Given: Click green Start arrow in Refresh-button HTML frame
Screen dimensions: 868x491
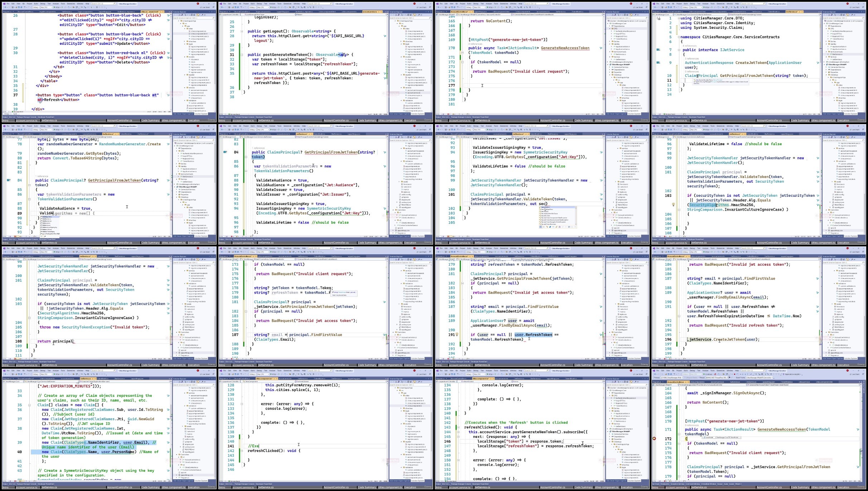Looking at the screenshot, I should [54, 7].
